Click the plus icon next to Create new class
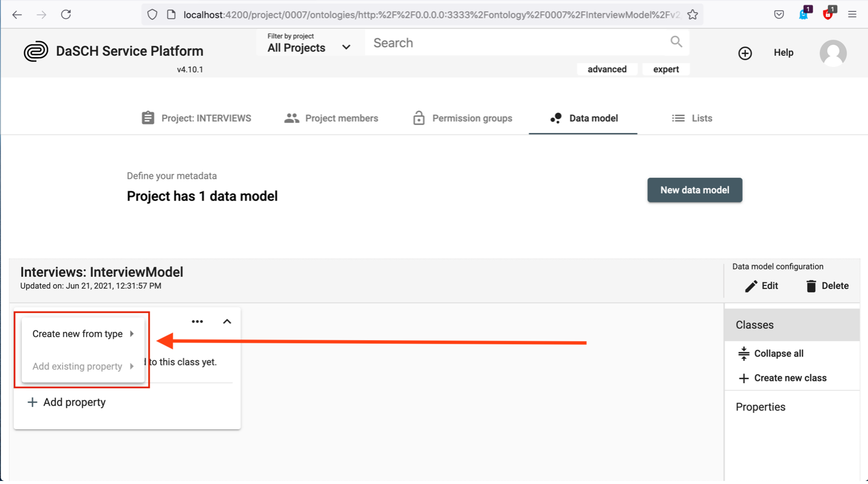The width and height of the screenshot is (868, 484). 744,378
